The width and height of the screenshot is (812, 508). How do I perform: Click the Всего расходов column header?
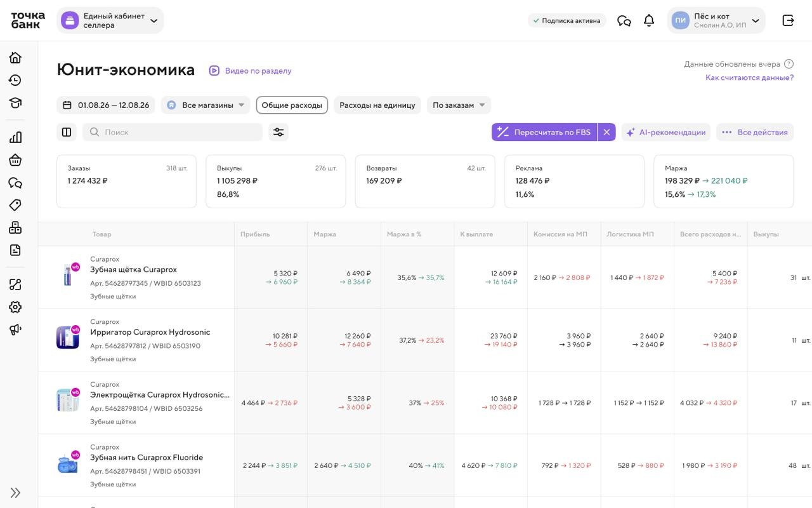coord(710,234)
